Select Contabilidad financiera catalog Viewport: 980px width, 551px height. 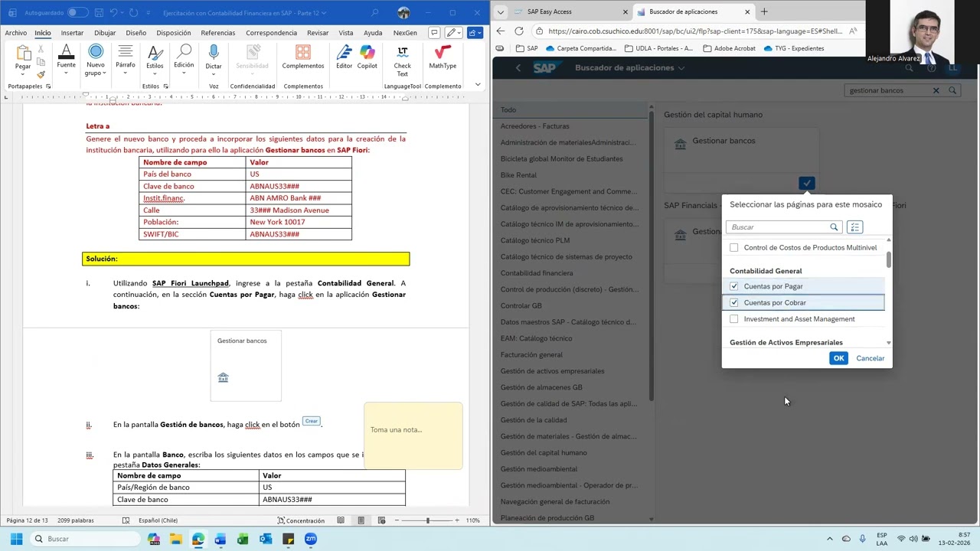(536, 273)
